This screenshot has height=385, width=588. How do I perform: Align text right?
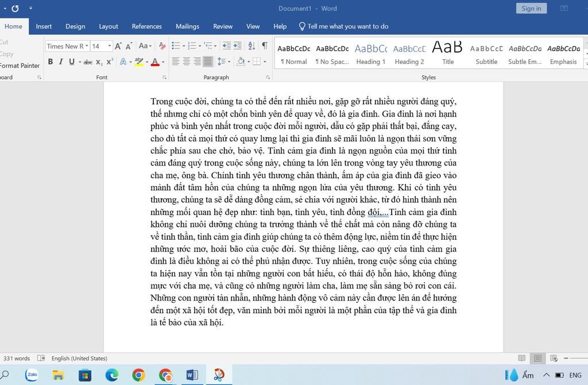198,61
